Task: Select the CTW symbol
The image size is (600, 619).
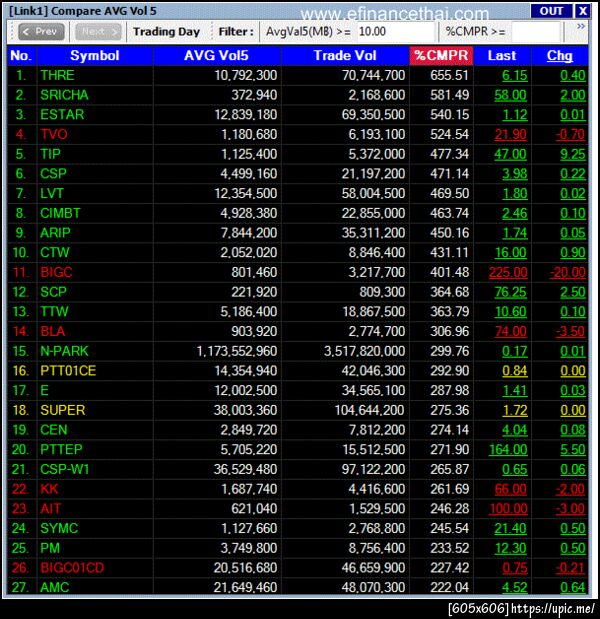Action: (x=54, y=253)
